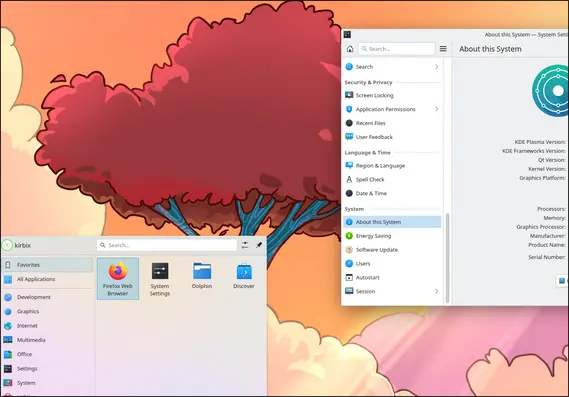The image size is (569, 397).
Task: Open the System category in launcher
Action: click(x=47, y=383)
